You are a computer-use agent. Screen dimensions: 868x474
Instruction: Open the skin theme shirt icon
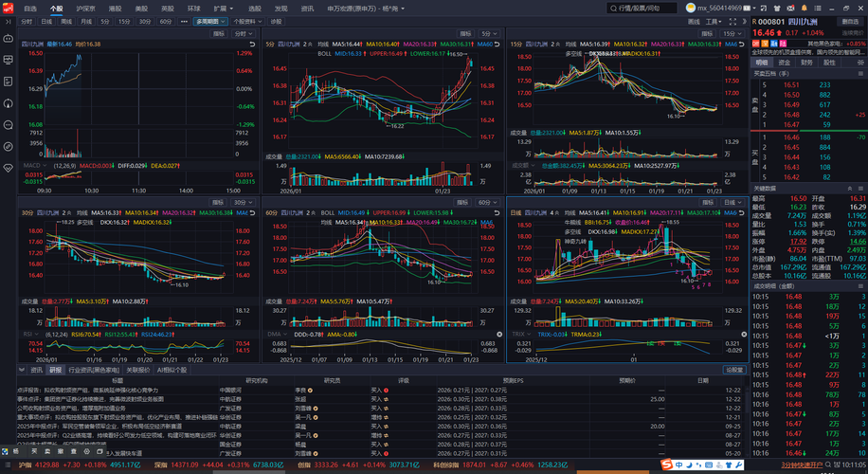tap(777, 9)
